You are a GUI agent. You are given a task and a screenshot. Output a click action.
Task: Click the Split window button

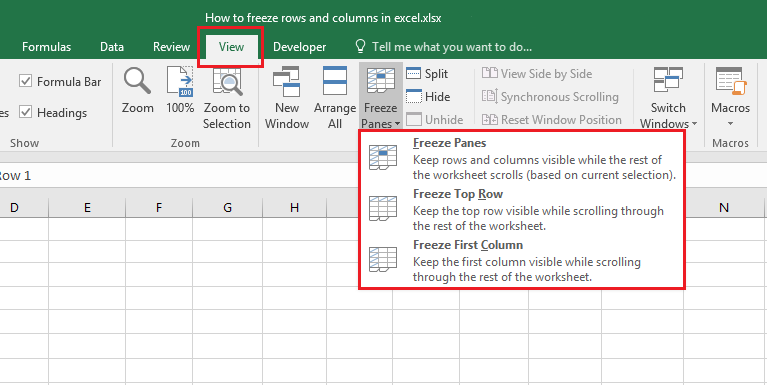click(427, 74)
